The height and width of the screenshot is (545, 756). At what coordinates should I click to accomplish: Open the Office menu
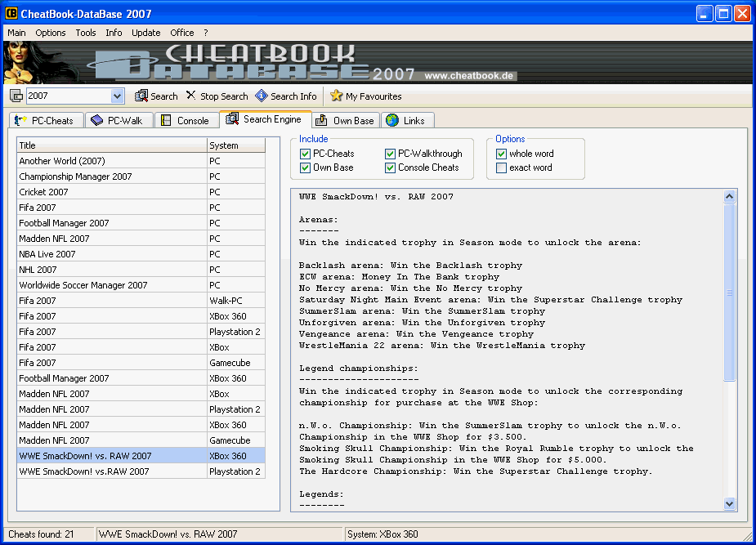tap(181, 33)
